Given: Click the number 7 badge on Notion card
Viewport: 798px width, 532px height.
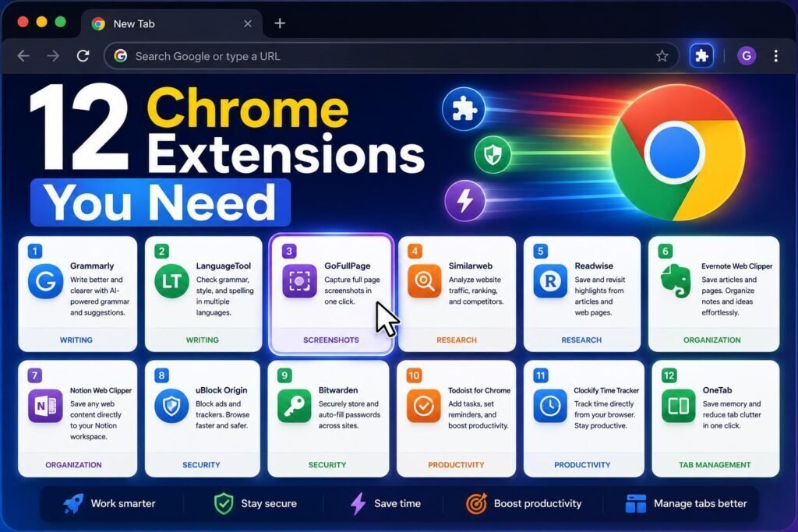Looking at the screenshot, I should point(34,376).
